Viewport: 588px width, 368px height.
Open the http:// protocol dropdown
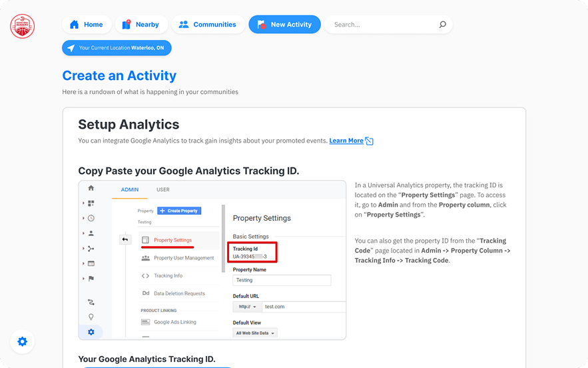(247, 307)
